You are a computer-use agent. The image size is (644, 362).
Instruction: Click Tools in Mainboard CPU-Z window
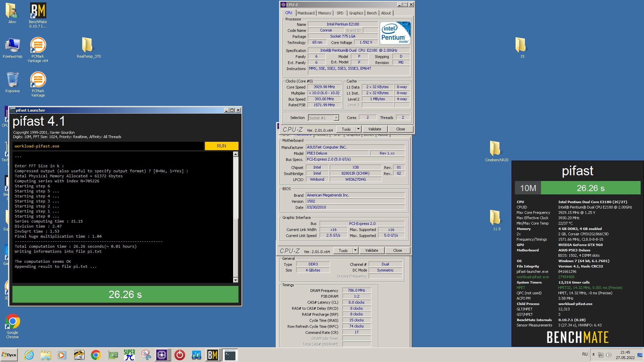tap(343, 250)
